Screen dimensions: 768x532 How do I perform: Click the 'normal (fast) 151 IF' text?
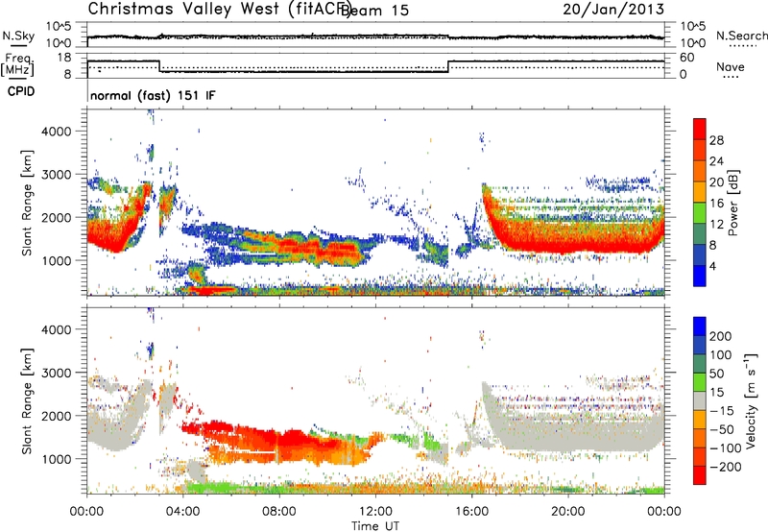point(153,95)
